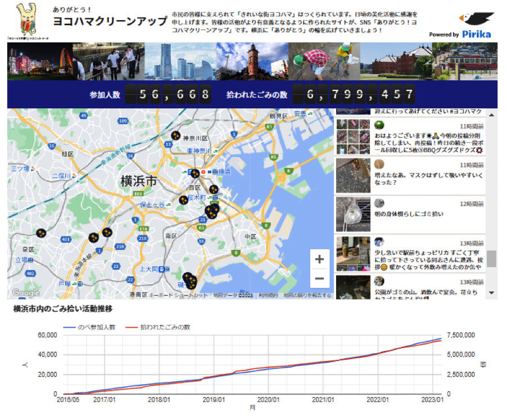Zoom in the map with plus button

tap(319, 259)
